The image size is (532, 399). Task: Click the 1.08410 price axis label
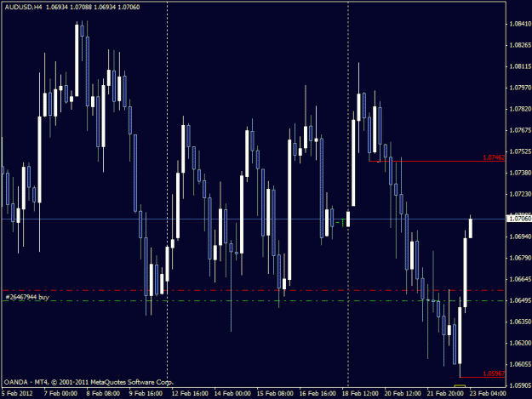[520, 24]
